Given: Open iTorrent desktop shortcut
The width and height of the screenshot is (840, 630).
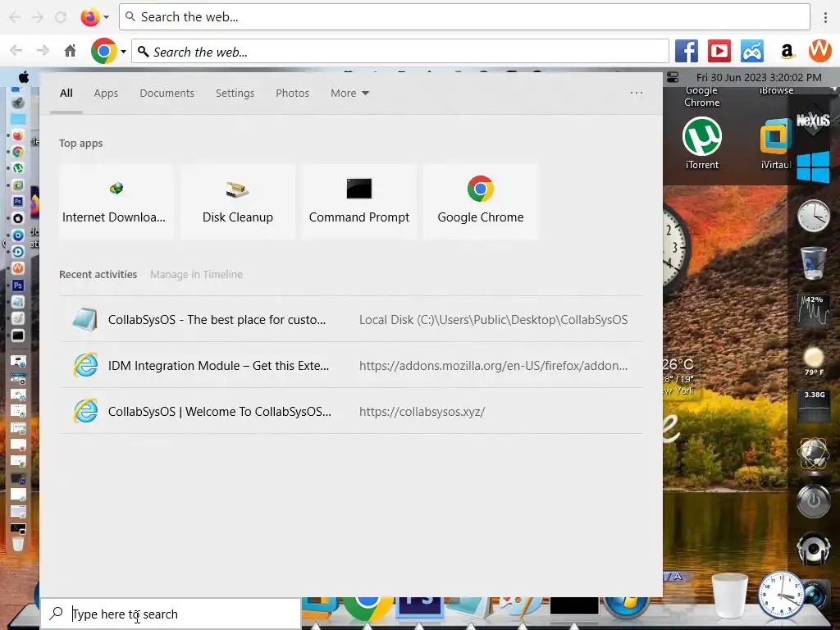Looking at the screenshot, I should [702, 144].
